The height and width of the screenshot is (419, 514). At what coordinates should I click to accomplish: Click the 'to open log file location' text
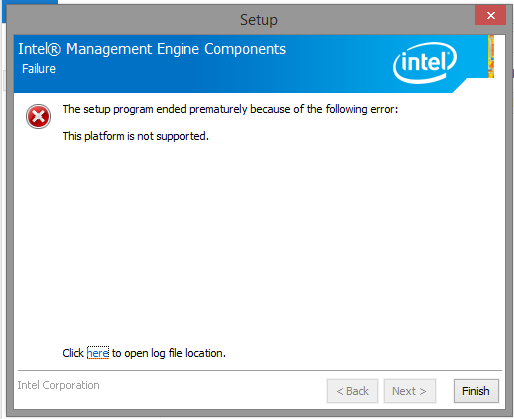[169, 353]
